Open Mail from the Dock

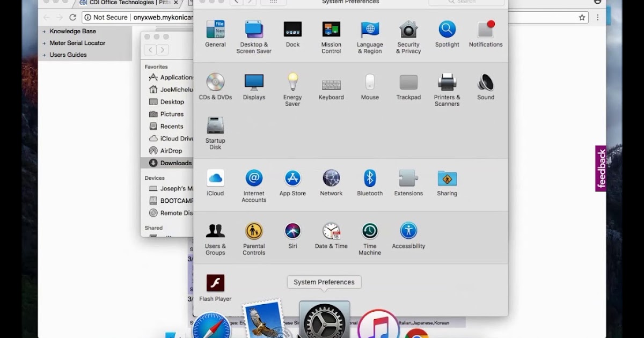click(x=263, y=320)
